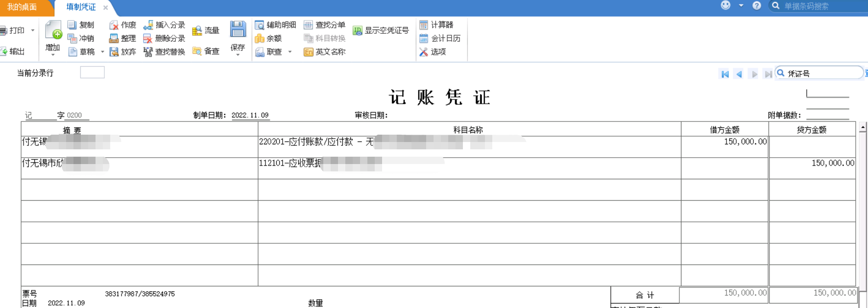Click the scrollbar up arrow on voucher table

click(x=863, y=127)
